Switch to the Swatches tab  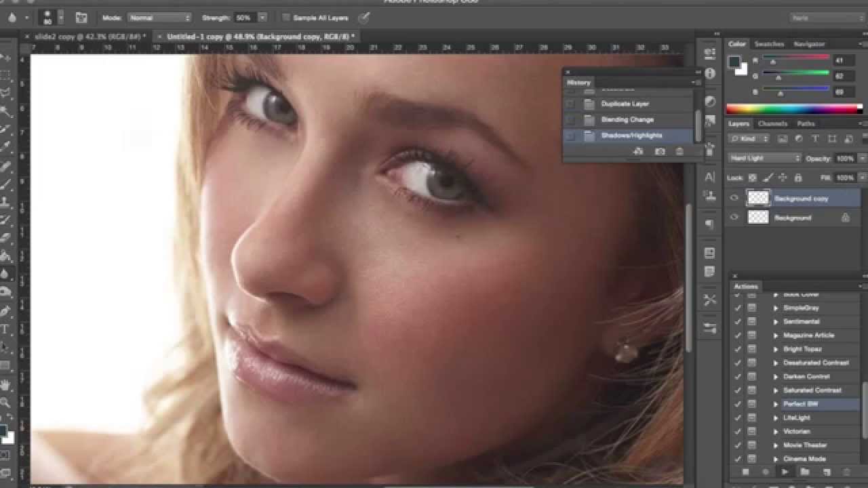(769, 44)
